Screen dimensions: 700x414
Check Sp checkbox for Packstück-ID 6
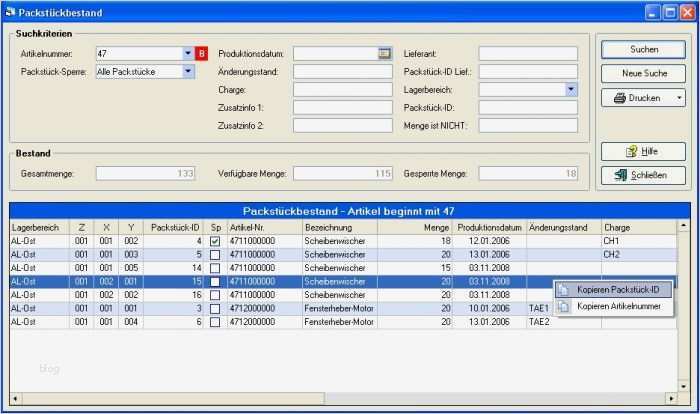(215, 322)
